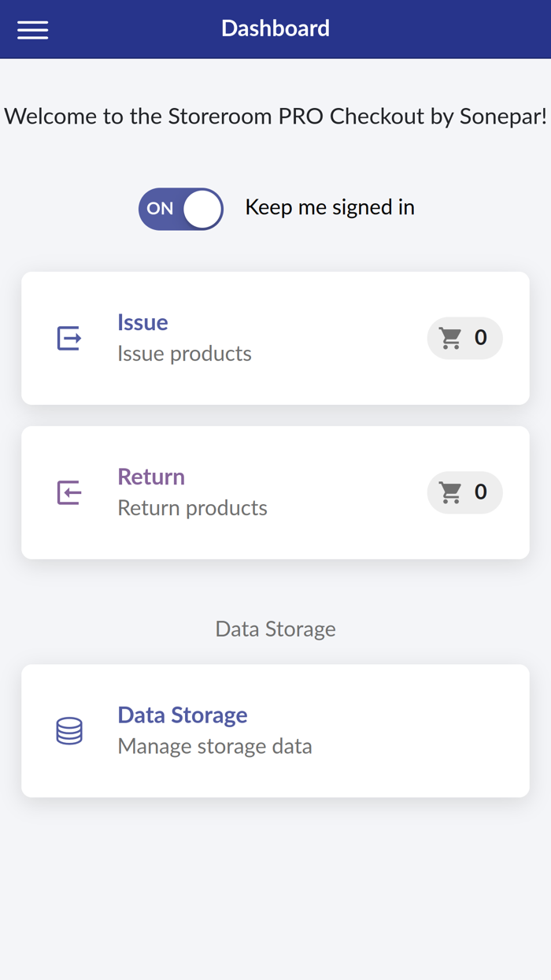Navigate to Manage storage data
Viewport: 551px width, 980px height.
(215, 745)
